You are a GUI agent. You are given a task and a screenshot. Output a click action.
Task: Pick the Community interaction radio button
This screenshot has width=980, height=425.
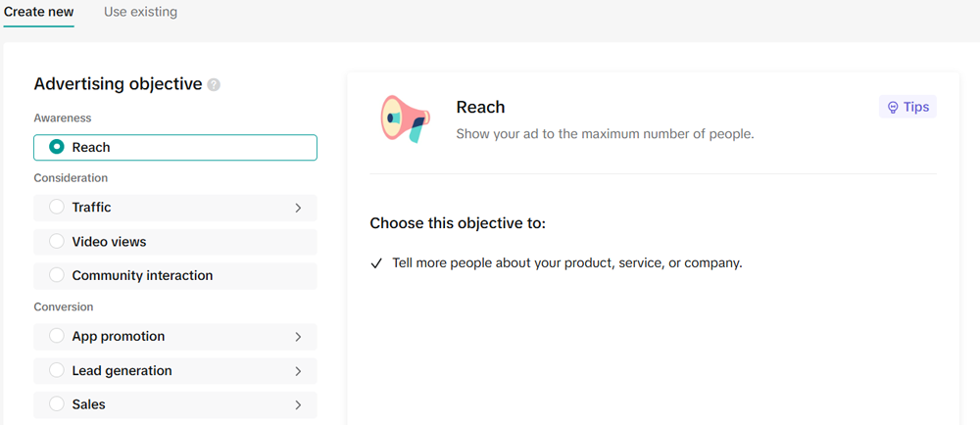[57, 276]
